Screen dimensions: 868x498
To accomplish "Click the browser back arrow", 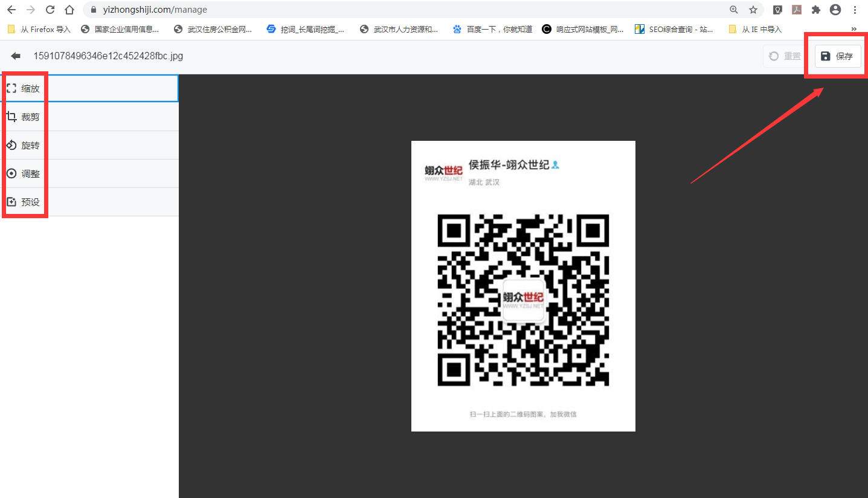I will coord(11,10).
